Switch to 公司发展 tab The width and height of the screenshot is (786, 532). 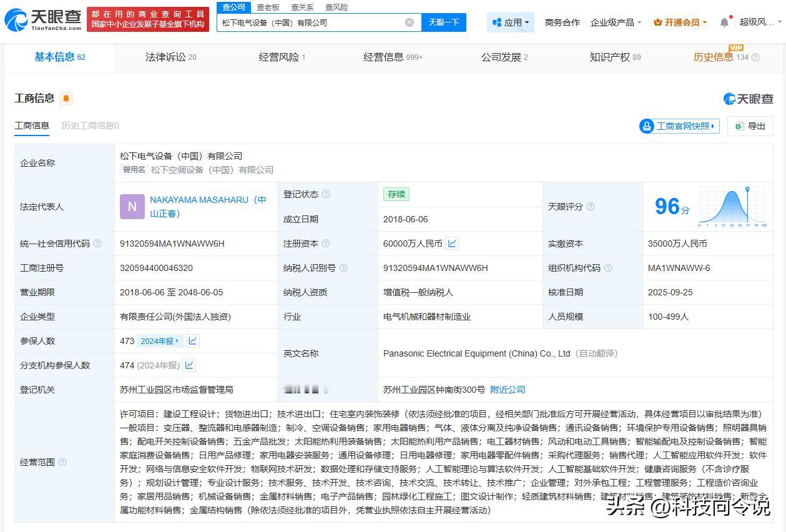tap(504, 57)
